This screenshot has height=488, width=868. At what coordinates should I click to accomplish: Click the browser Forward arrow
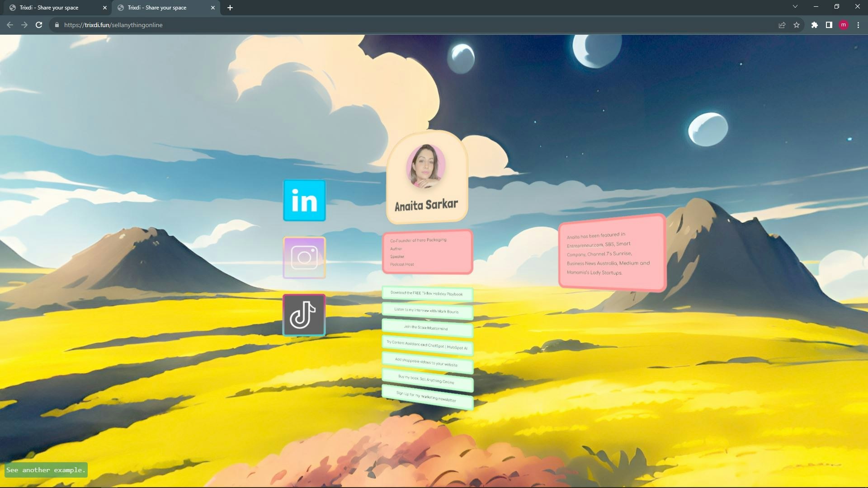[x=24, y=25]
